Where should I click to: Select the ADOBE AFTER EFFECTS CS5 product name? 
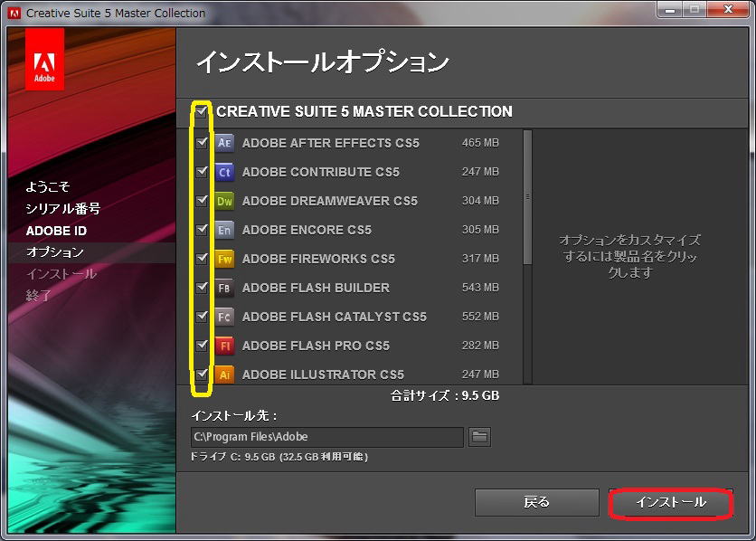click(x=331, y=143)
